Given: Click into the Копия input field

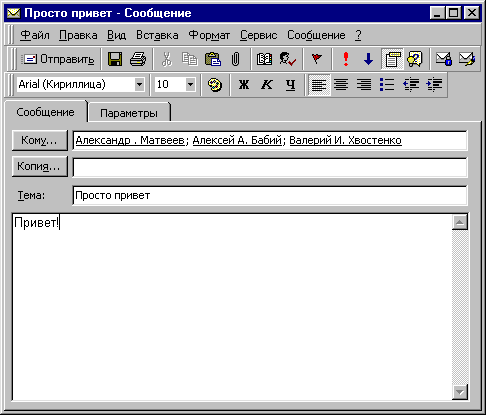Looking at the screenshot, I should pos(270,167).
